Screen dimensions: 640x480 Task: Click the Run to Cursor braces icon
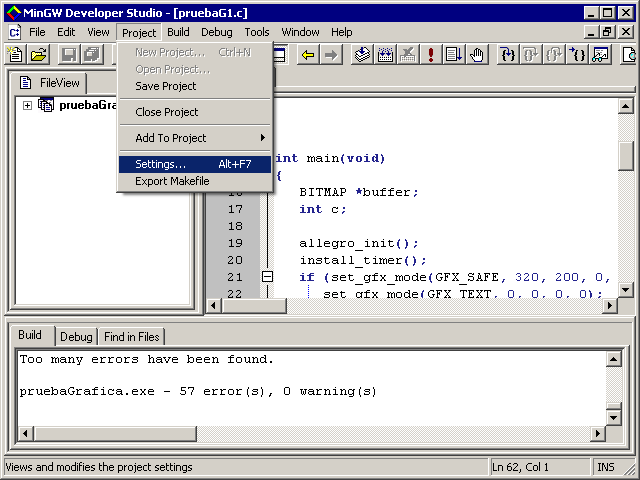(577, 54)
